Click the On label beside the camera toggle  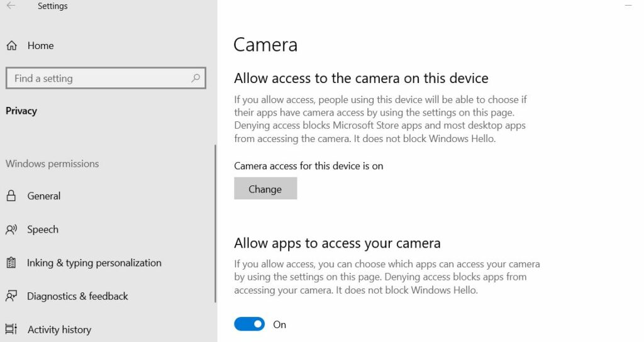279,324
